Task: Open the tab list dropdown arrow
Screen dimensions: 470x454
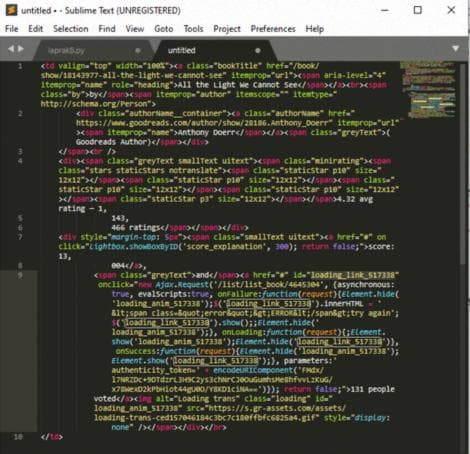Action: (455, 49)
